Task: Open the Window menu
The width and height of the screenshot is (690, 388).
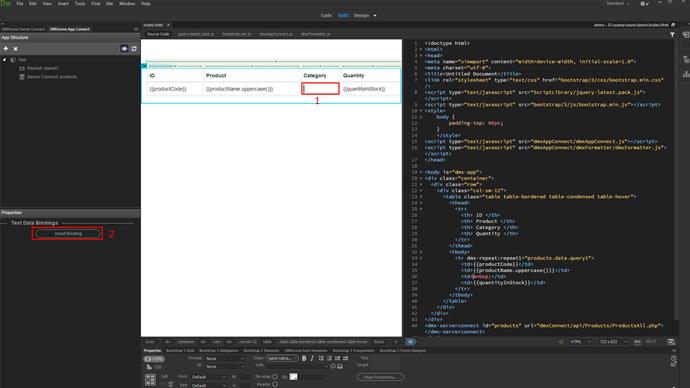Action: click(127, 4)
